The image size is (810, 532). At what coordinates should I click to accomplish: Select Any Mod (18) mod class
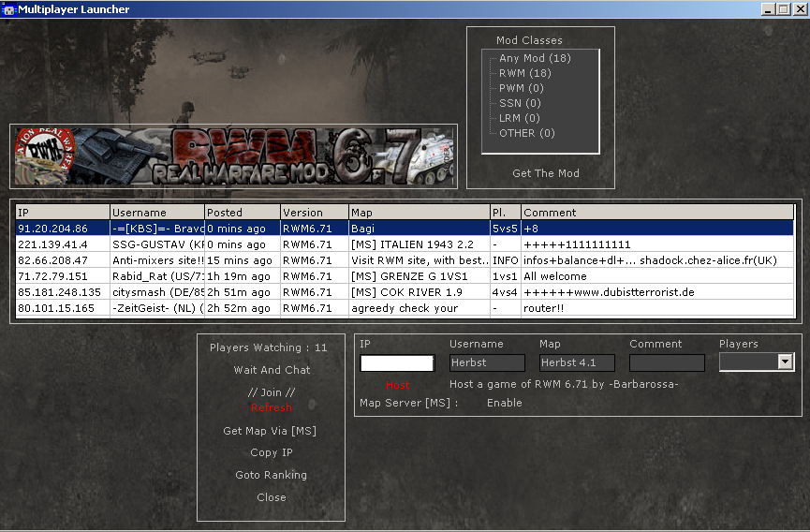point(535,58)
